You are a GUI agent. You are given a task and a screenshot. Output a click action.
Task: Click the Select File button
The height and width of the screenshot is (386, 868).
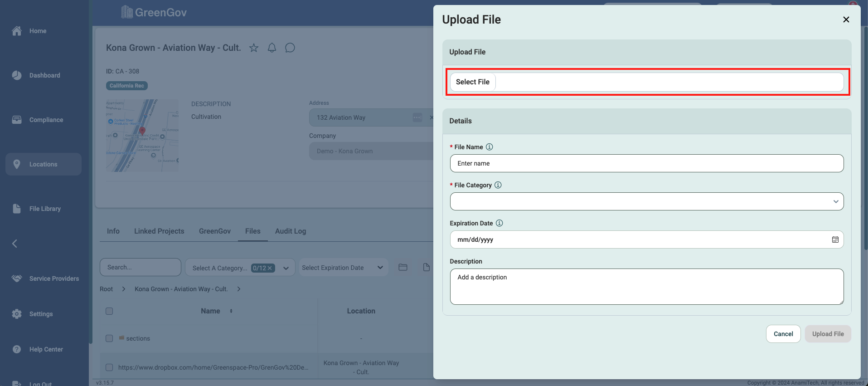click(472, 82)
